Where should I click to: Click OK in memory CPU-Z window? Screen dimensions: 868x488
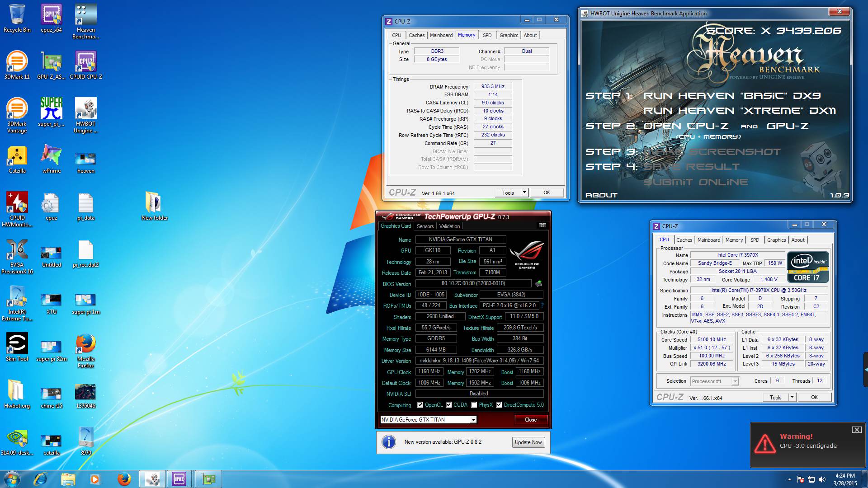(x=547, y=192)
